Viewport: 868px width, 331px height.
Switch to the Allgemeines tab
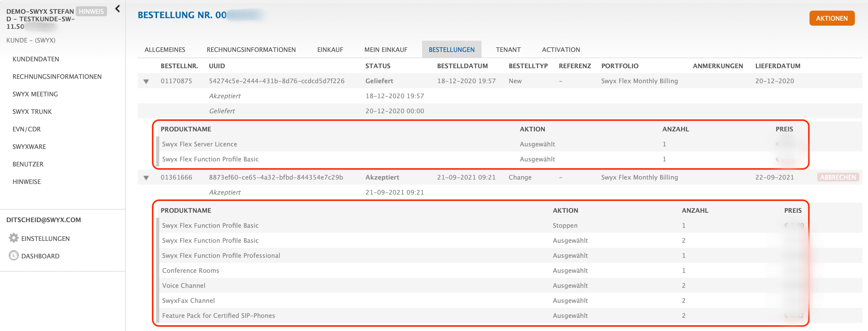165,49
